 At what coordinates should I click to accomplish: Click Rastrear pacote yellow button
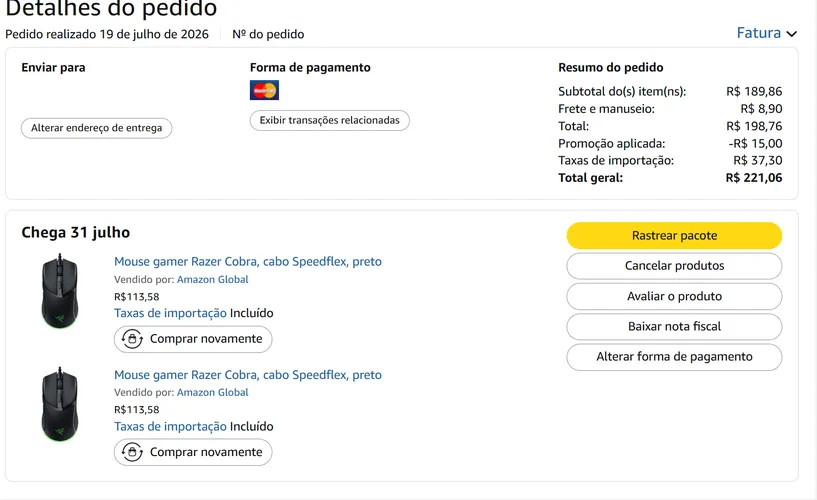(674, 235)
